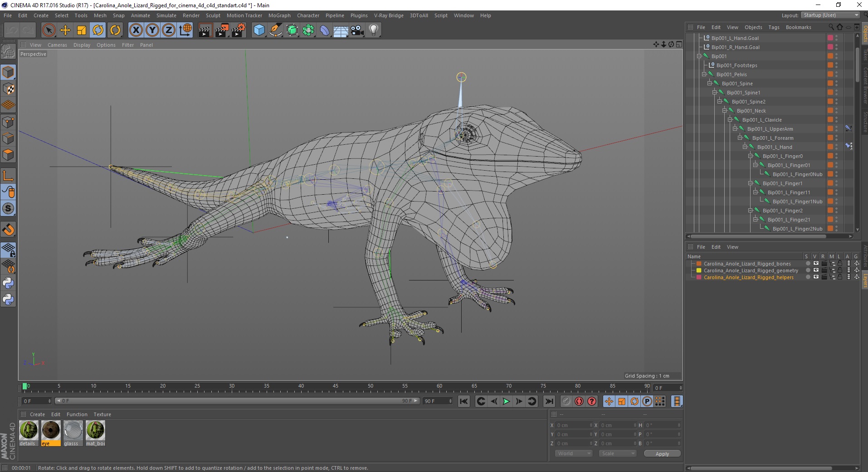Toggle the Z-axis lock
Screen dimensions: 868x472
pos(169,30)
